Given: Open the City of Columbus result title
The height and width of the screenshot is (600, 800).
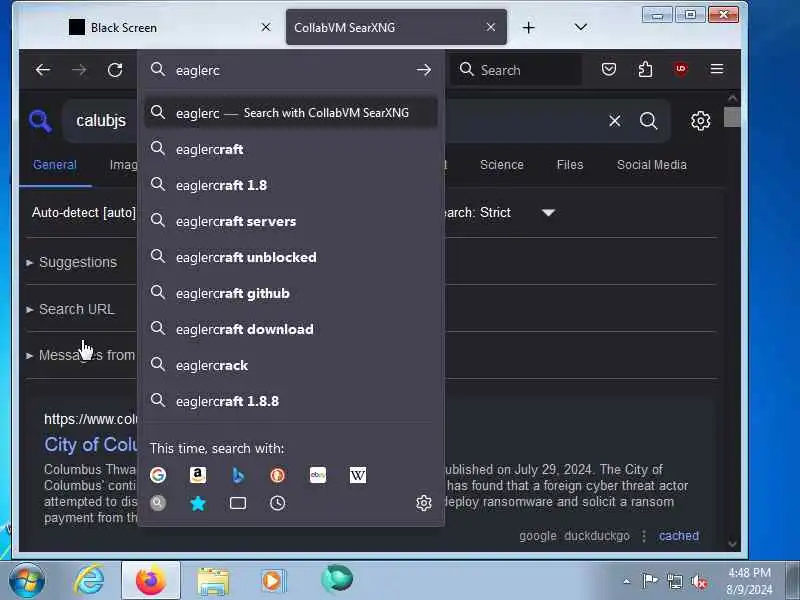Looking at the screenshot, I should [91, 444].
